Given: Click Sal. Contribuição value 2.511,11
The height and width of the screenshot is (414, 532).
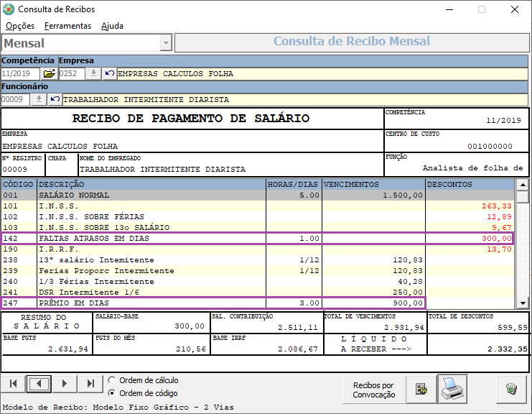Looking at the screenshot, I should click(x=297, y=328).
